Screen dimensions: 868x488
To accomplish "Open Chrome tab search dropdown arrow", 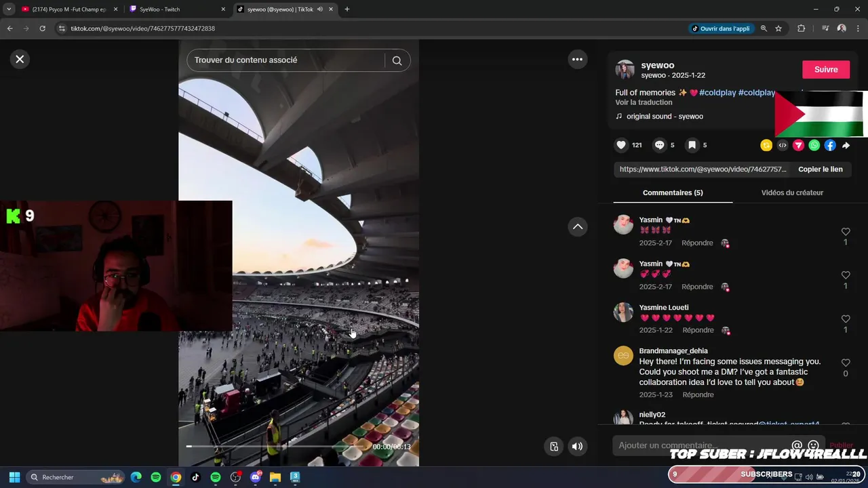I will click(x=9, y=9).
